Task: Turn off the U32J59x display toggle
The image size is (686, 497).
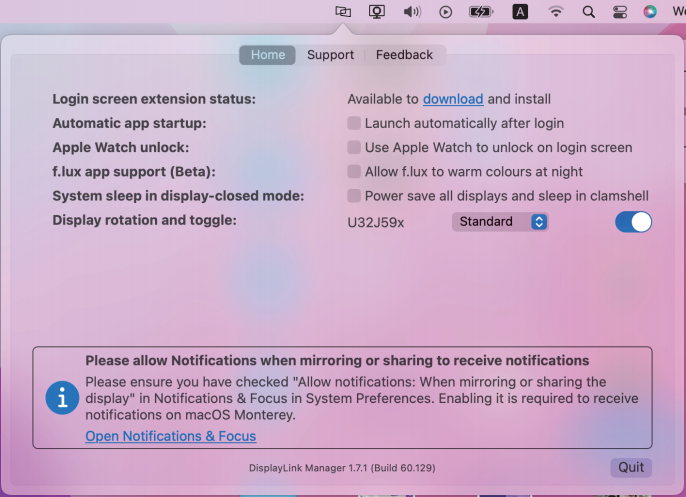Action: (x=633, y=222)
